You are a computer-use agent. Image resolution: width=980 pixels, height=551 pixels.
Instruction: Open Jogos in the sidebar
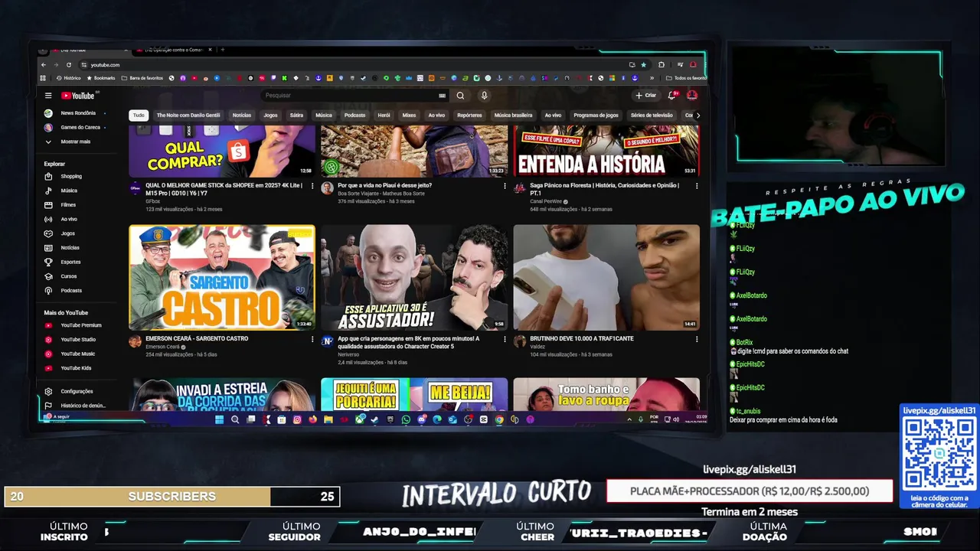pos(68,233)
